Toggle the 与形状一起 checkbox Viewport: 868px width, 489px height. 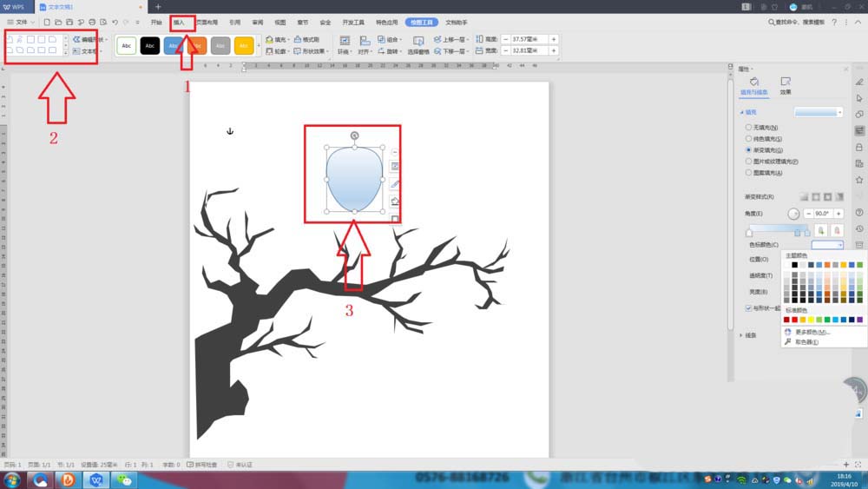748,308
